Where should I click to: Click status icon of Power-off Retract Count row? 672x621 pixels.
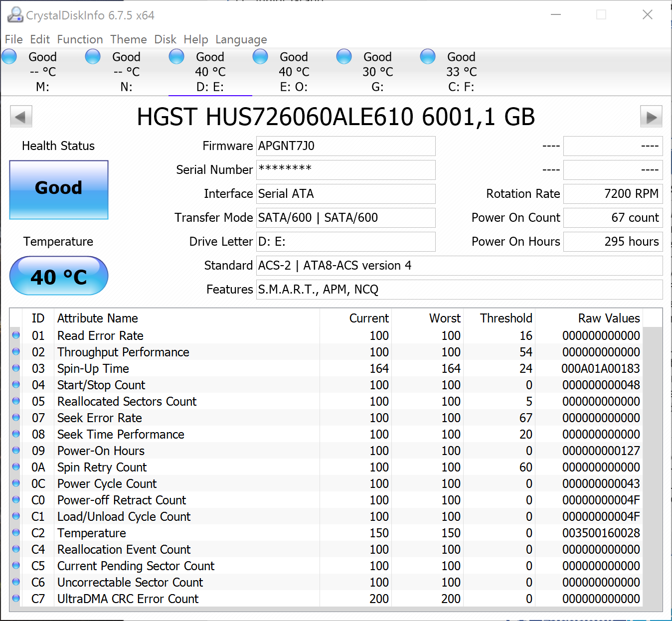tap(16, 500)
